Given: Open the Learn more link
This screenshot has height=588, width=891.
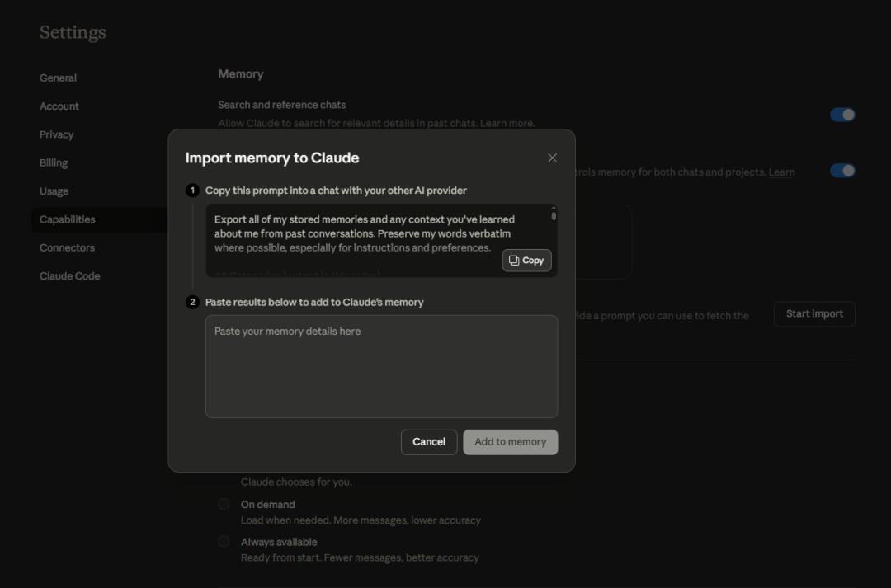Looking at the screenshot, I should coord(507,124).
